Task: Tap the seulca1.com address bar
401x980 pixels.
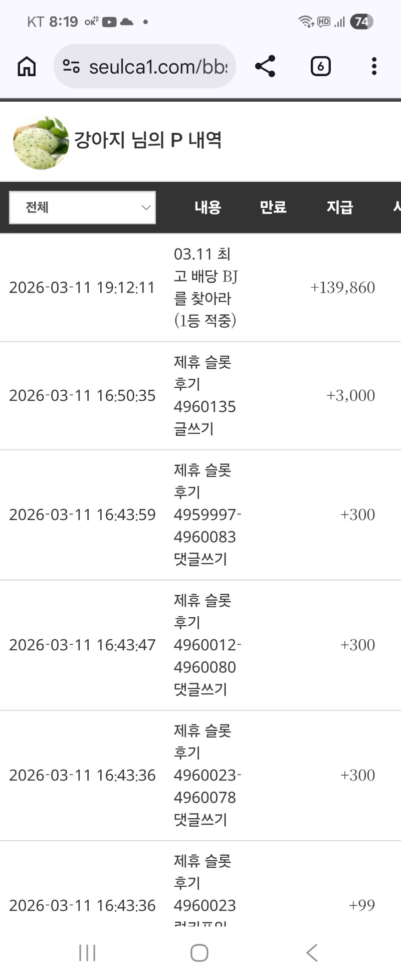Action: 158,66
